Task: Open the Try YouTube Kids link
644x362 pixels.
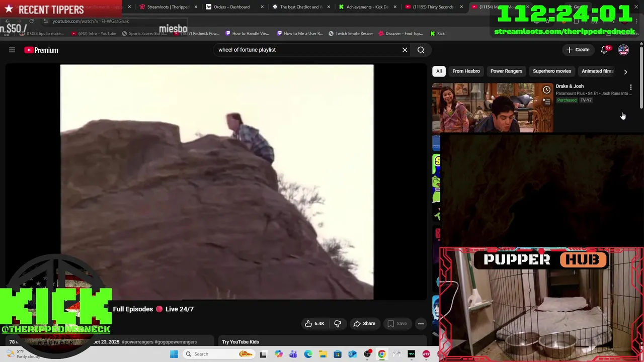Action: tap(240, 342)
